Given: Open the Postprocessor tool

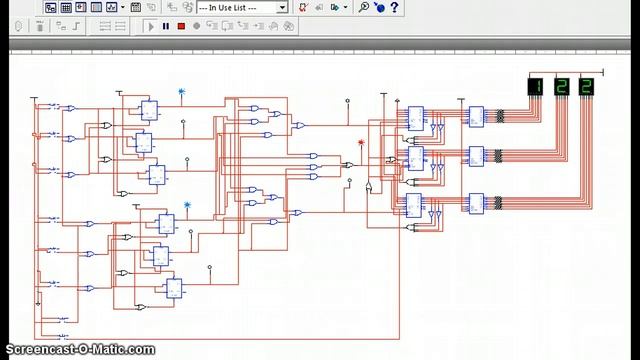Looking at the screenshot, I should pos(136,7).
